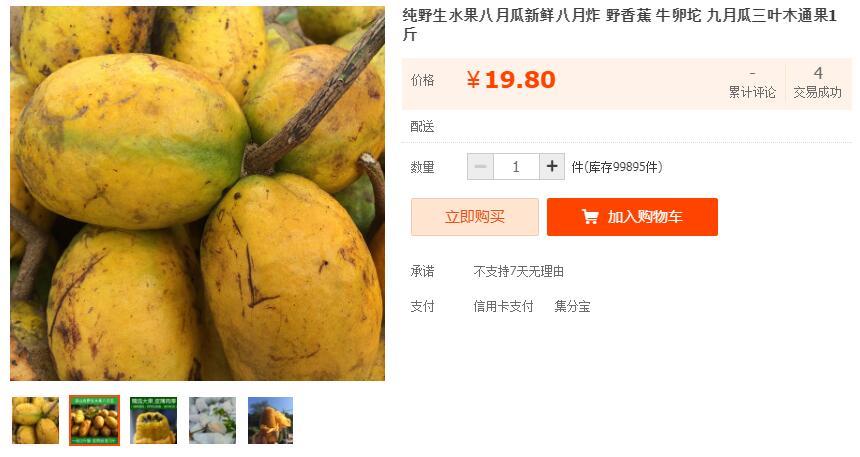Click the 加入购物车 add to cart button
The height and width of the screenshot is (457, 860).
click(632, 217)
